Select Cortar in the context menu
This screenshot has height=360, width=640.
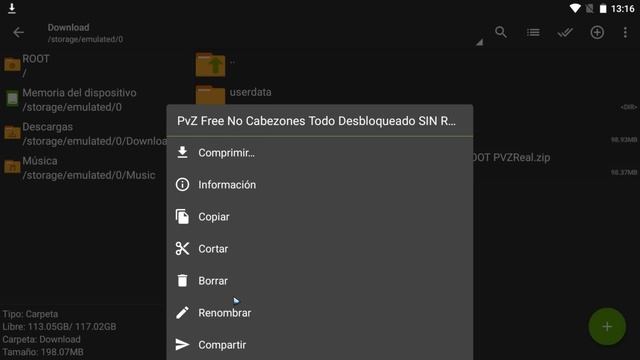click(320, 249)
